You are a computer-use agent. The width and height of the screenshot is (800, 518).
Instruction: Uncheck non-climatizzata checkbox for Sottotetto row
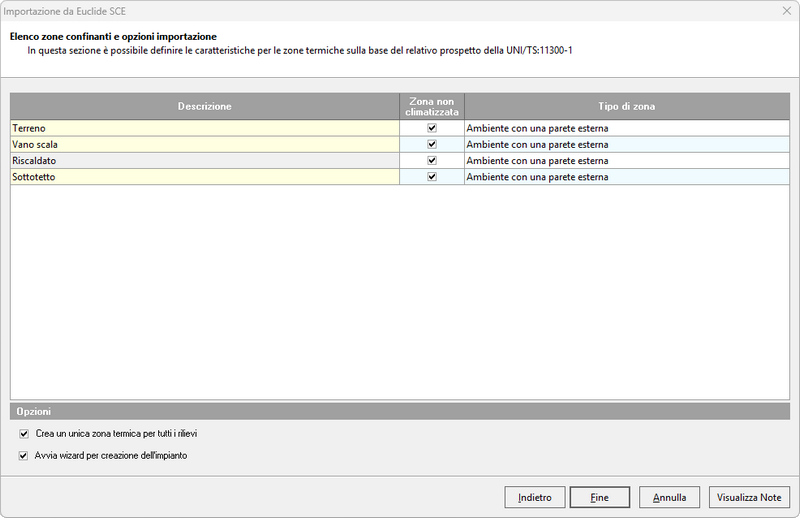(x=431, y=176)
